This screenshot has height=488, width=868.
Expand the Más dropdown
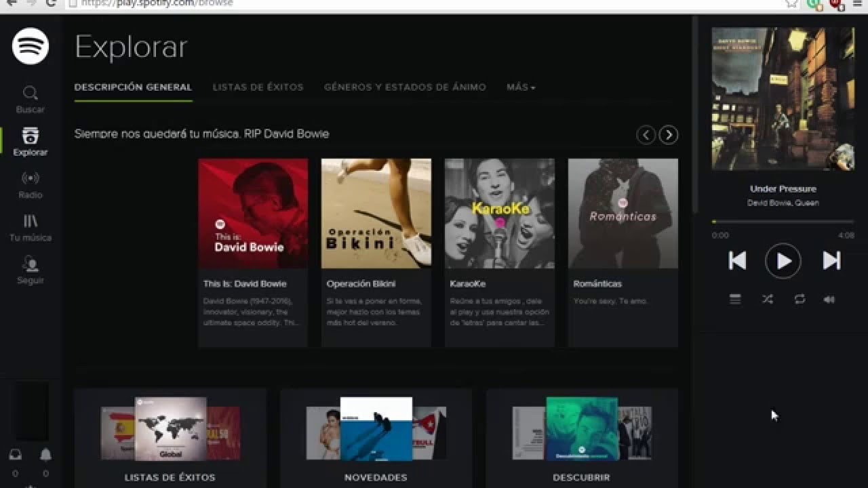(521, 87)
